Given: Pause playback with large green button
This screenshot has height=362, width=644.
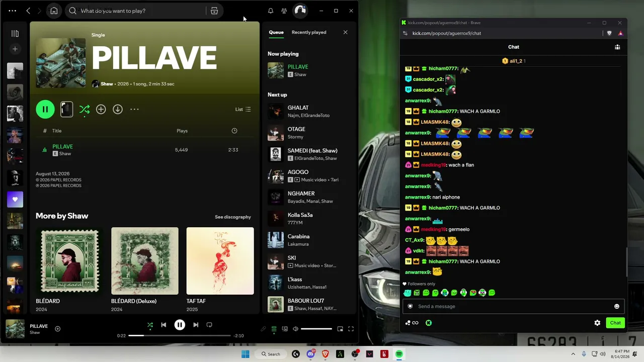Looking at the screenshot, I should (x=45, y=109).
